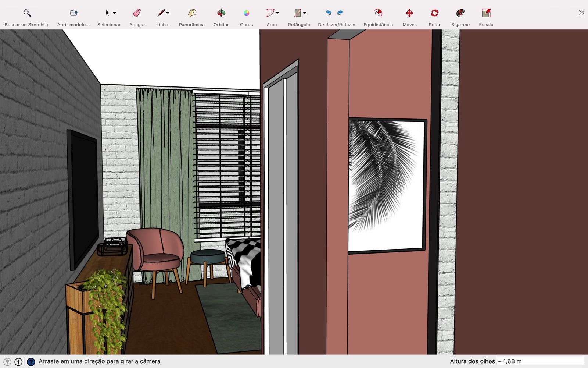The width and height of the screenshot is (588, 368).
Task: Open the Abrir modelo tool
Action: 73,13
